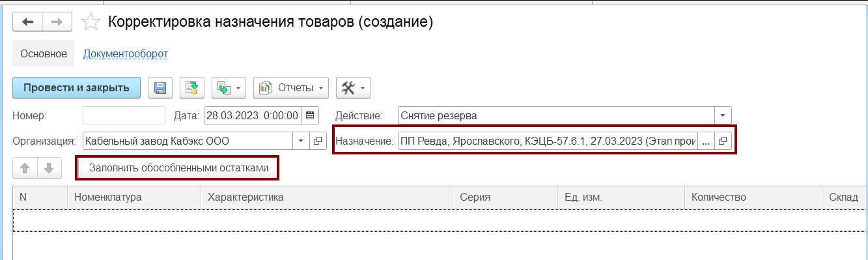Save document with the floppy disk icon
868x260 pixels.
coord(160,87)
